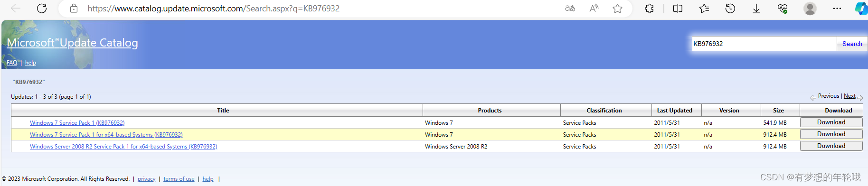Screen dimensions: 868x186
Task: Sort results by Last Updated column
Action: coord(674,111)
